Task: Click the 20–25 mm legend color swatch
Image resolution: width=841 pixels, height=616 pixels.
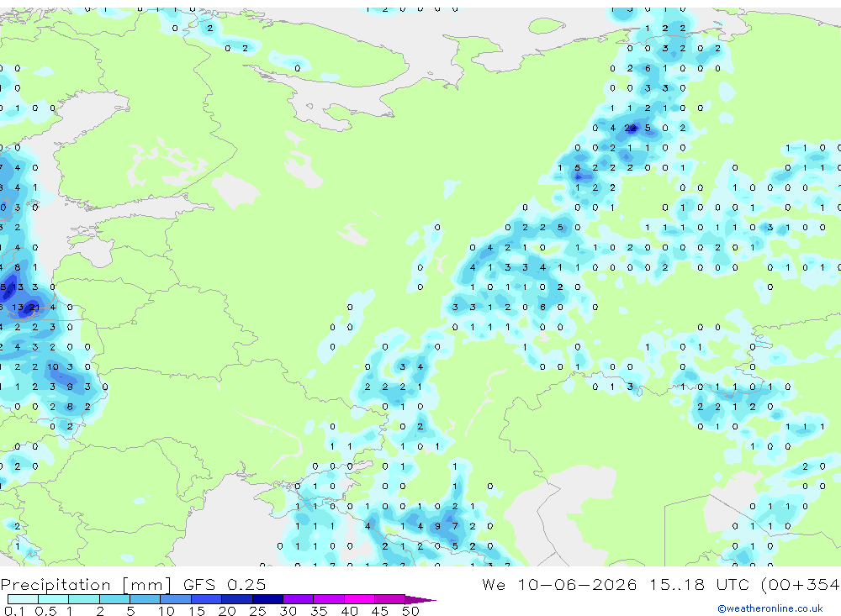Action: click(x=237, y=599)
